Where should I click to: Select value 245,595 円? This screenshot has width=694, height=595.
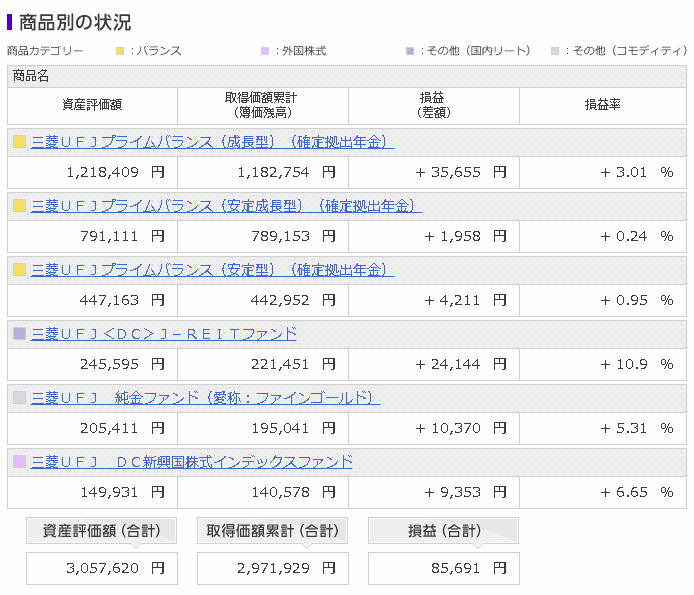[123, 364]
